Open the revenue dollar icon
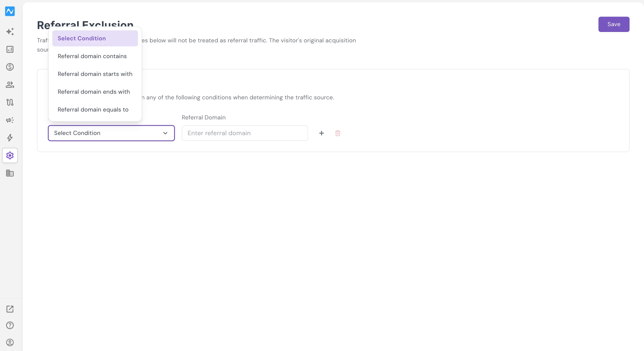 [10, 67]
